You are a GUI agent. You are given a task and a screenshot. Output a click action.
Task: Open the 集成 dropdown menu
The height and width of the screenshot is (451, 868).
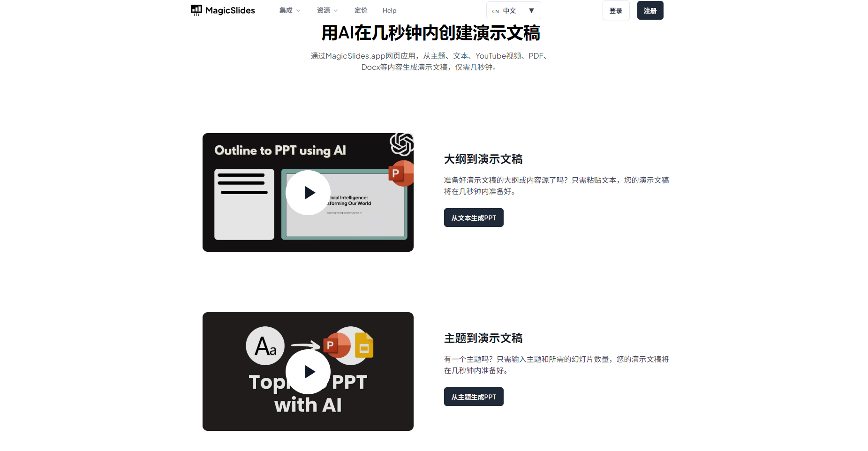point(289,10)
